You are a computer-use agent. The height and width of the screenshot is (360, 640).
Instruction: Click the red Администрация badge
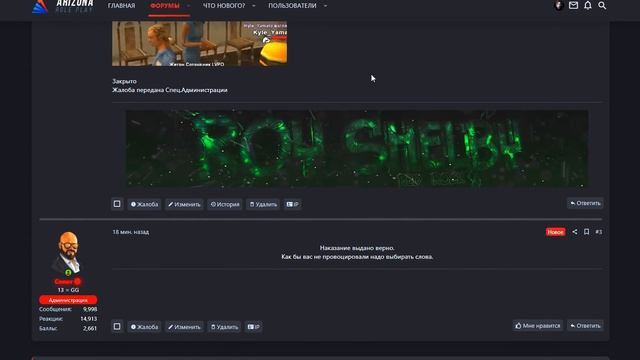[x=68, y=300]
